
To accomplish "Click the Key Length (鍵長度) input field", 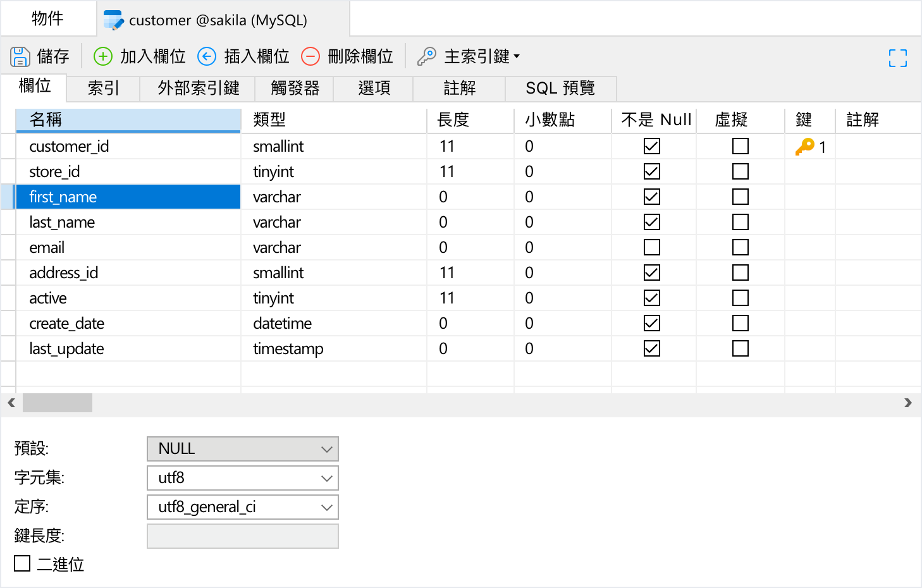I will [242, 536].
